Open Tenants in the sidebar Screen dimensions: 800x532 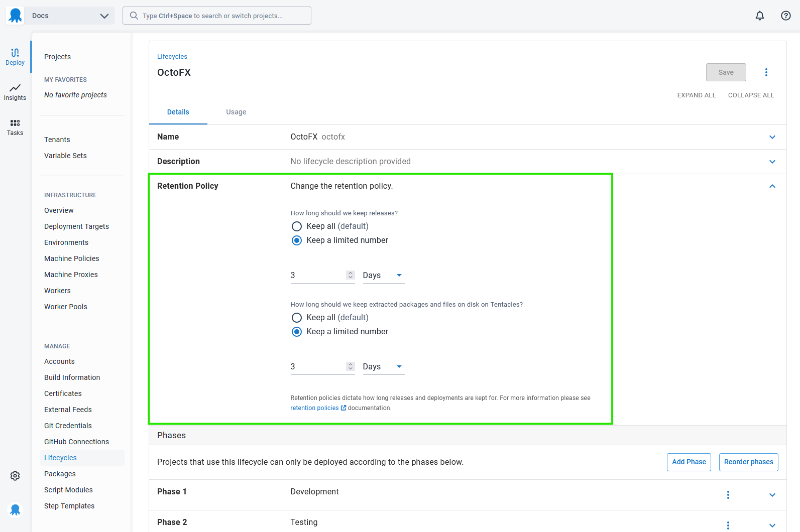[57, 140]
